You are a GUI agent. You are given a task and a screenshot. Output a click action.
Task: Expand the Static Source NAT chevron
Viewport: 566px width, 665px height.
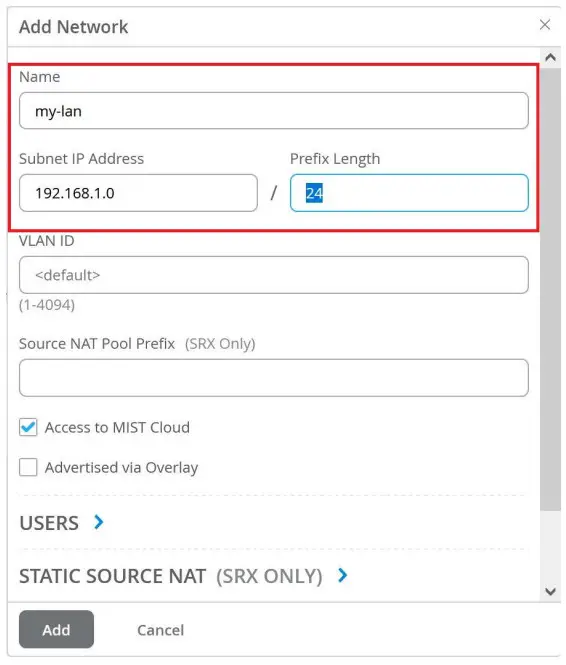[x=343, y=576]
